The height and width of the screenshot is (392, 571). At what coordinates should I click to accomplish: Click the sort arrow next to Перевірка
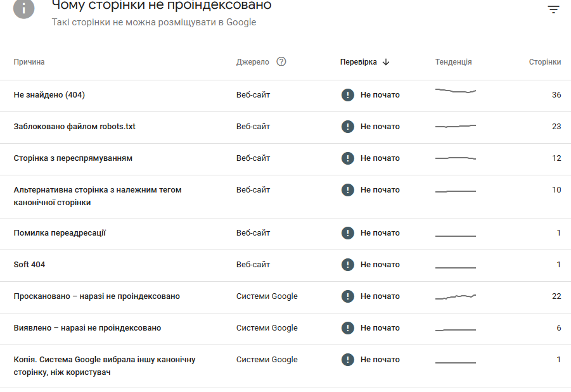386,62
